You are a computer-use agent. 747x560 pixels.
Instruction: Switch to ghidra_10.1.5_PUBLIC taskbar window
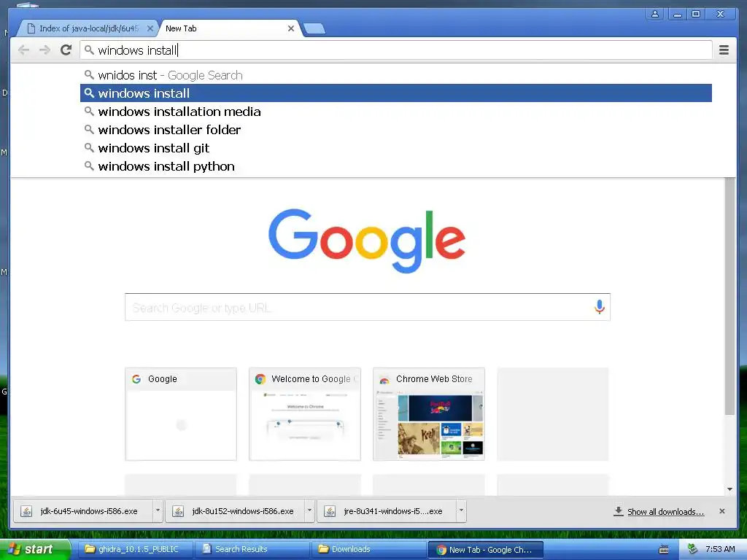point(136,549)
